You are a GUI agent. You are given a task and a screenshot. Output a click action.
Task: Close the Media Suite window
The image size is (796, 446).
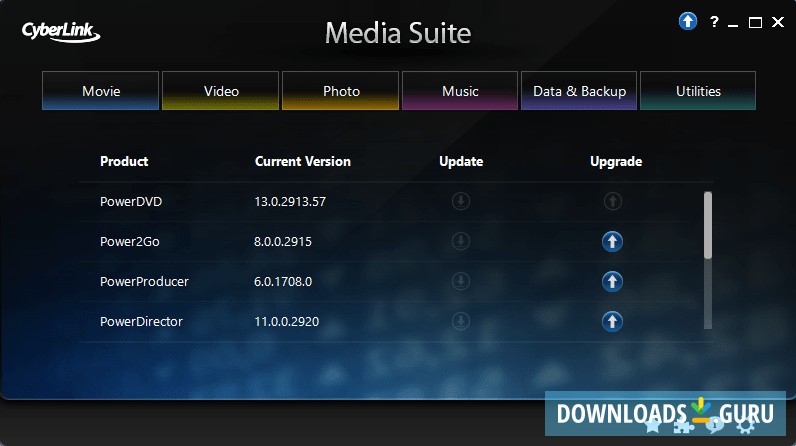point(778,22)
